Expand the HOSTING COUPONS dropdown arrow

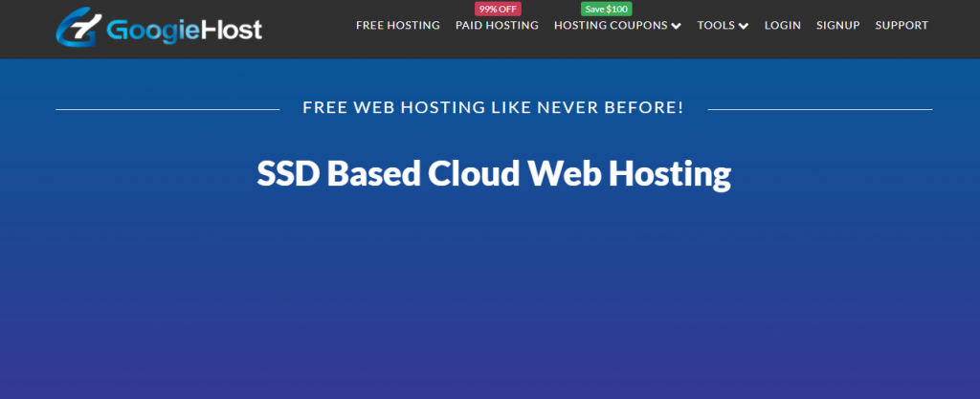[x=676, y=26]
